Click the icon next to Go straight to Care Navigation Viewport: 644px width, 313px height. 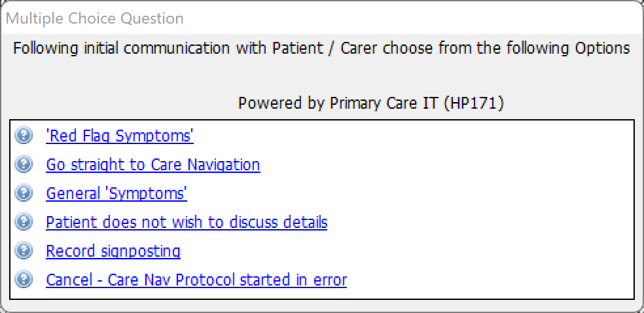tap(24, 164)
